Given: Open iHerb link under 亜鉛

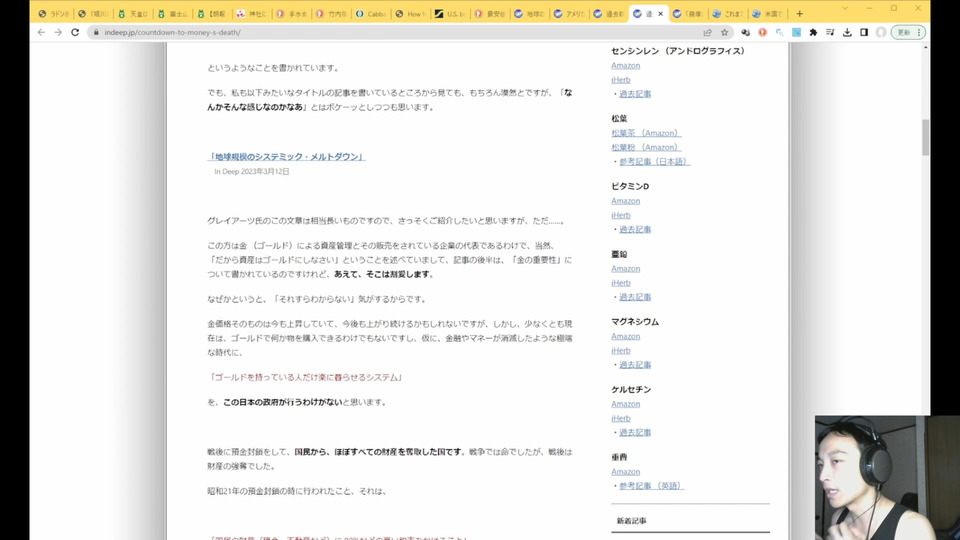Looking at the screenshot, I should pos(620,283).
